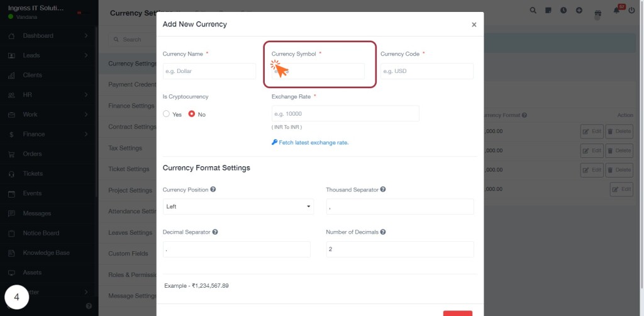Image resolution: width=644 pixels, height=316 pixels.
Task: Click the second row Delete button
Action: tap(619, 150)
